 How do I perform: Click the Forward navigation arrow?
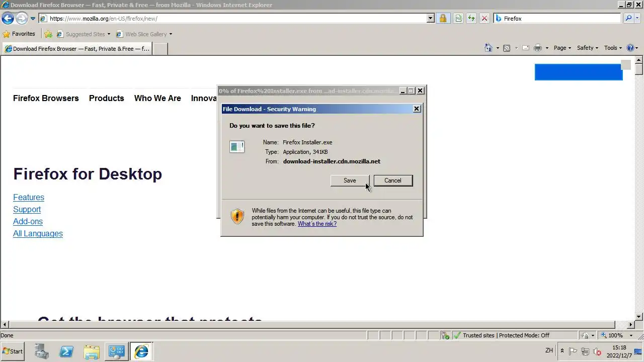coord(22,19)
